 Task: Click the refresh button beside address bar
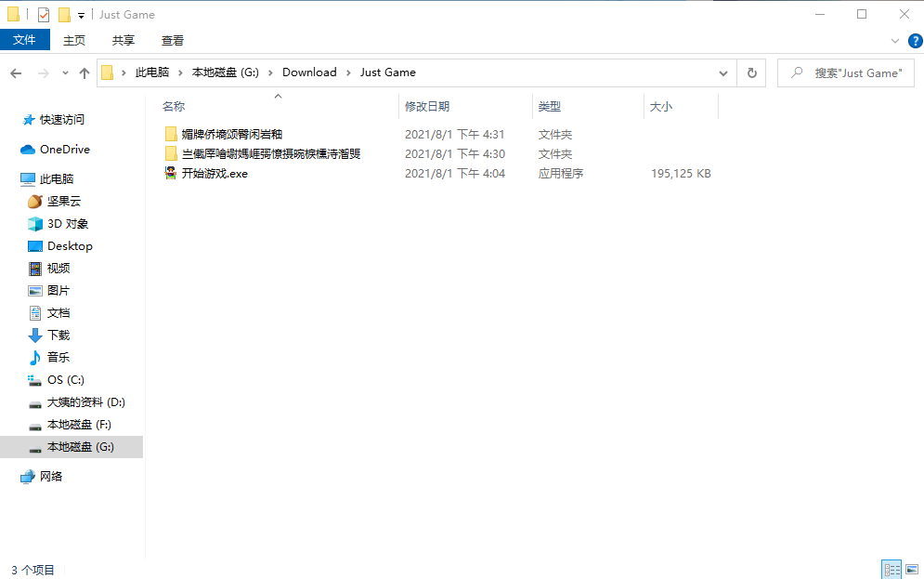click(752, 72)
